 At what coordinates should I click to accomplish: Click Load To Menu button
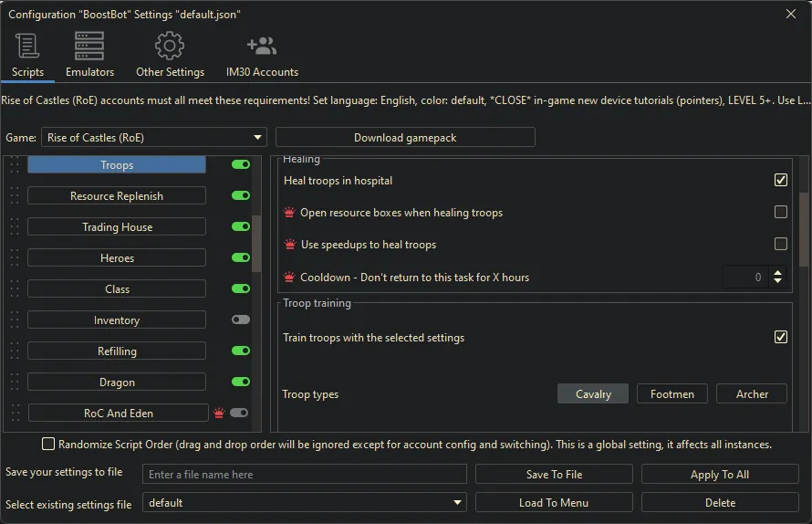[x=554, y=502]
